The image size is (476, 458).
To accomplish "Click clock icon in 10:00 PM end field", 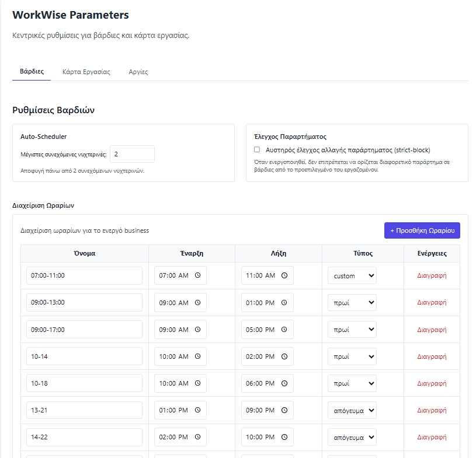I will [x=284, y=437].
